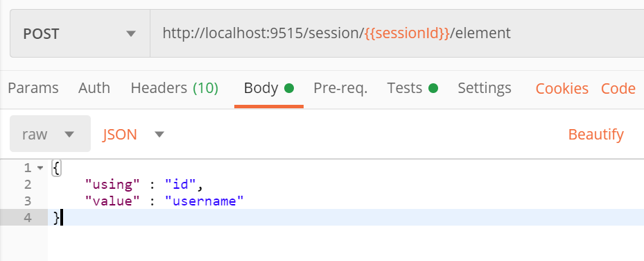Screen dimensions: 644x261
Task: Open the Pre-req. tab
Action: [340, 89]
